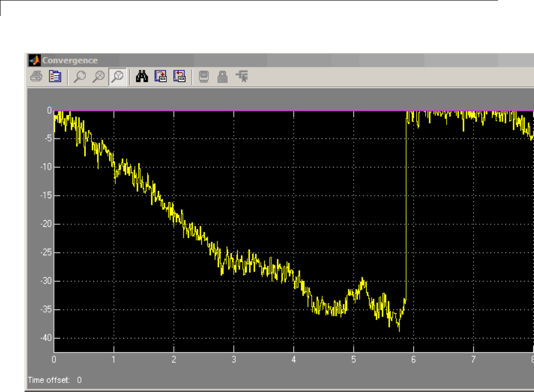Image resolution: width=534 pixels, height=392 pixels.
Task: Click the x-axis label 2
Action: 174,360
